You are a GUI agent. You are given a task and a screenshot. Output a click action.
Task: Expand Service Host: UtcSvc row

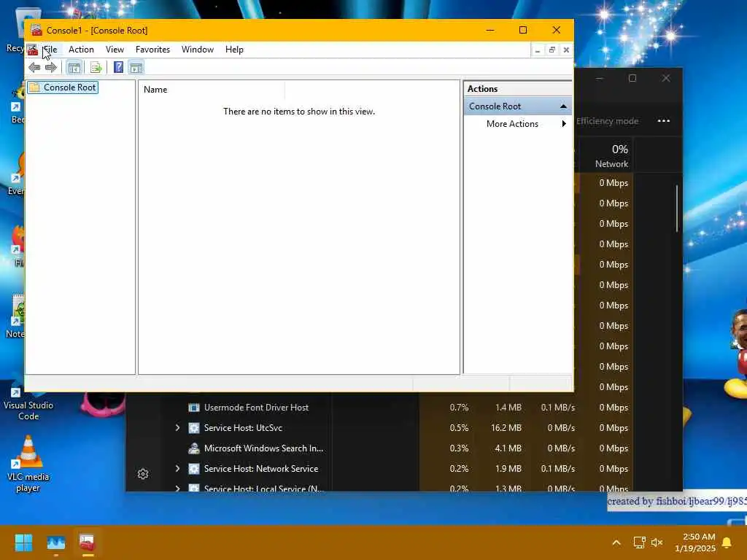point(178,427)
